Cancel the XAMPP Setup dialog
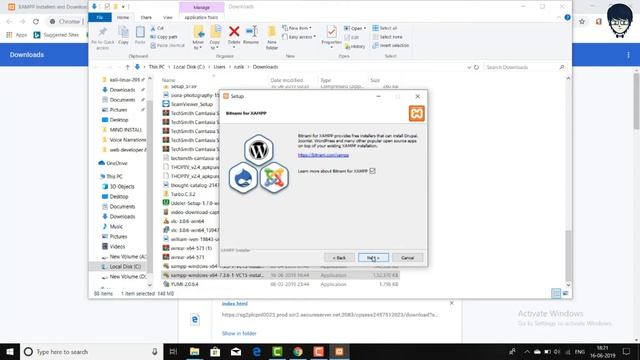 tap(407, 258)
